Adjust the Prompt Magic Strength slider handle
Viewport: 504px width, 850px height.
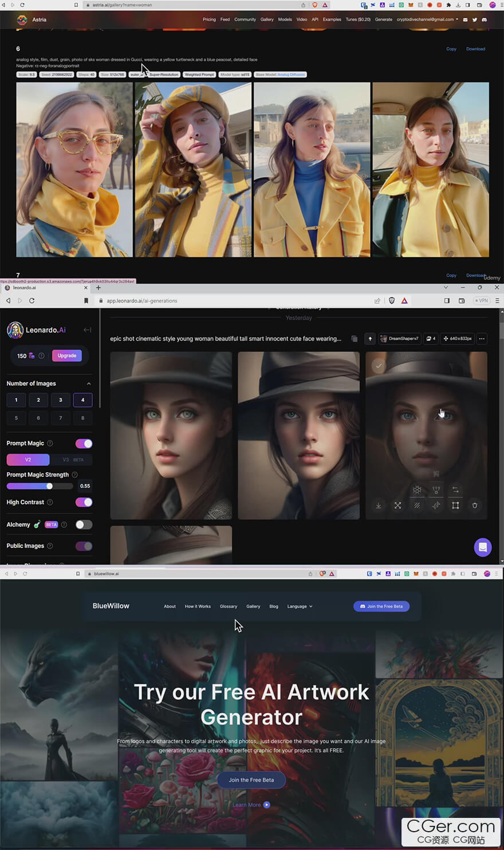(x=49, y=486)
